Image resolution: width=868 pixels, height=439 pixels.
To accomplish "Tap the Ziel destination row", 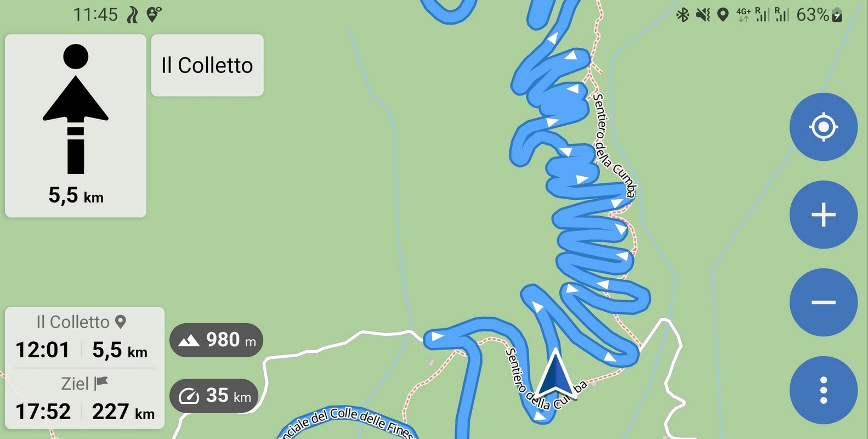I will click(x=85, y=399).
